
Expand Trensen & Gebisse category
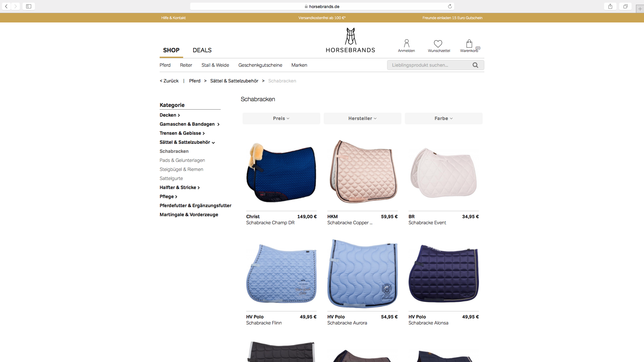pyautogui.click(x=182, y=133)
